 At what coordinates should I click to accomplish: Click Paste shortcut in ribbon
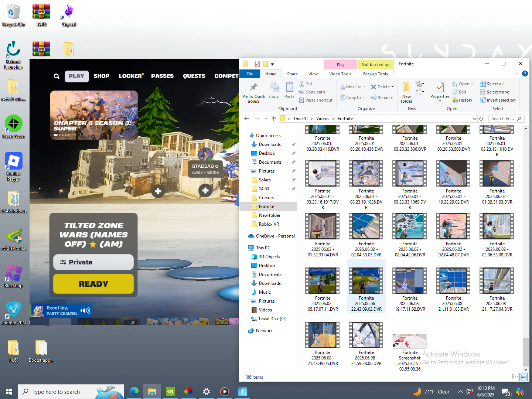(316, 100)
